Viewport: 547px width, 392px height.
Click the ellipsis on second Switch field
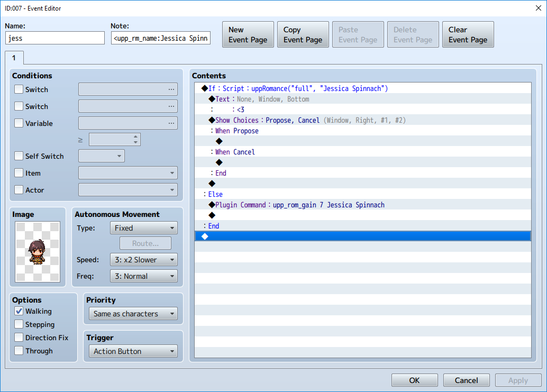tap(171, 106)
